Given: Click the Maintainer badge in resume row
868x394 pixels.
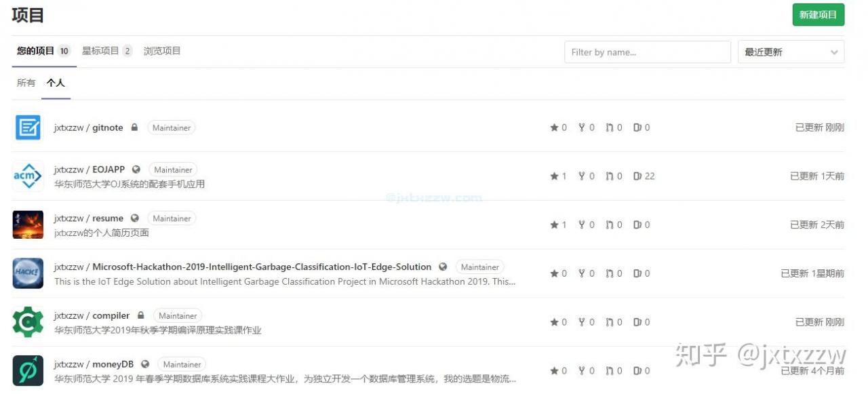Looking at the screenshot, I should 172,218.
